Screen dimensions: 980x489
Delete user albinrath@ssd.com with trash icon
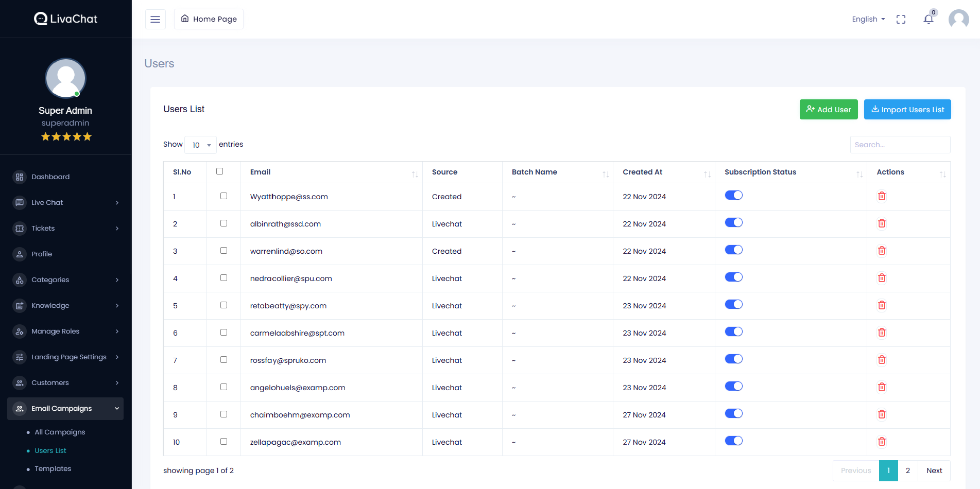click(x=882, y=223)
